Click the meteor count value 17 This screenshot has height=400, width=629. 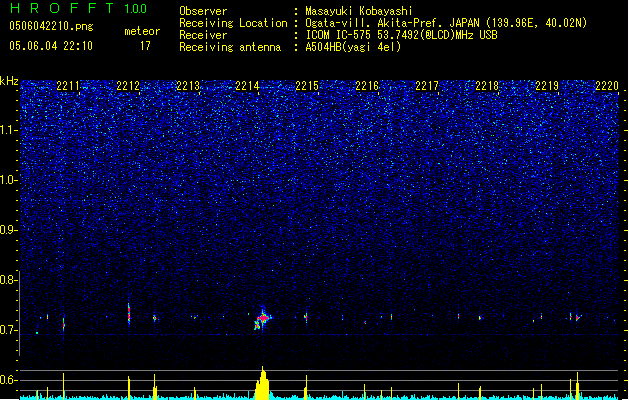(x=145, y=46)
